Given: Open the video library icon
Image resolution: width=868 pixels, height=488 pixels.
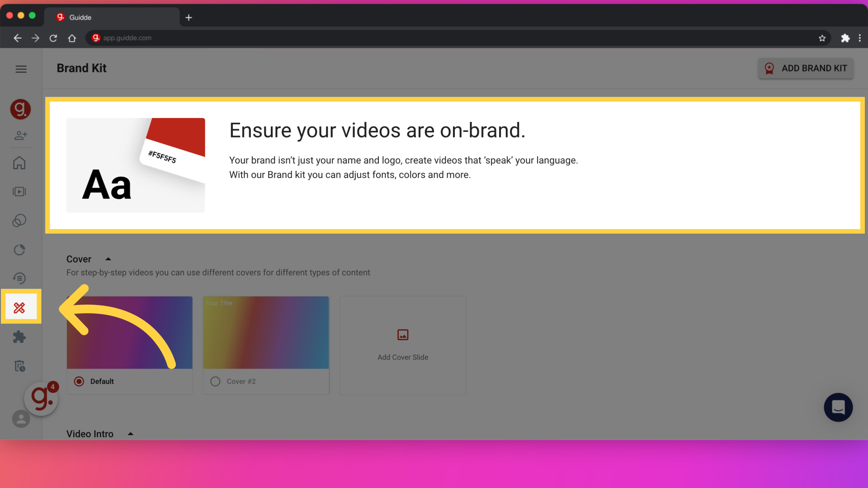Looking at the screenshot, I should (x=19, y=192).
